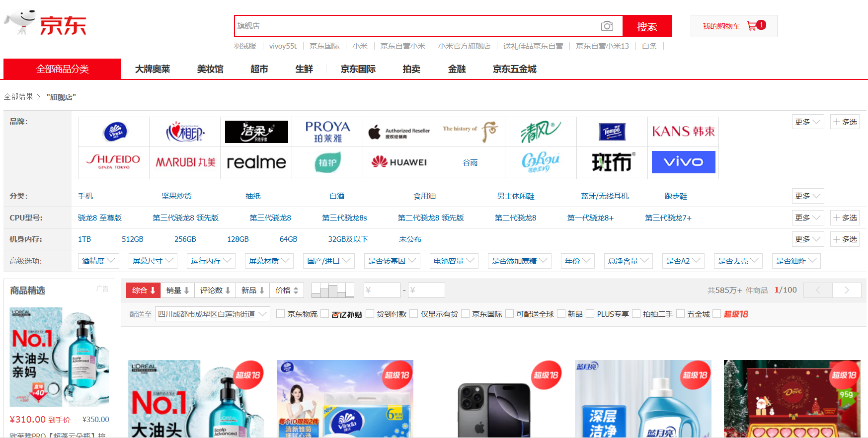Filter by 植护 brand logo
The width and height of the screenshot is (868, 438).
pyautogui.click(x=327, y=162)
